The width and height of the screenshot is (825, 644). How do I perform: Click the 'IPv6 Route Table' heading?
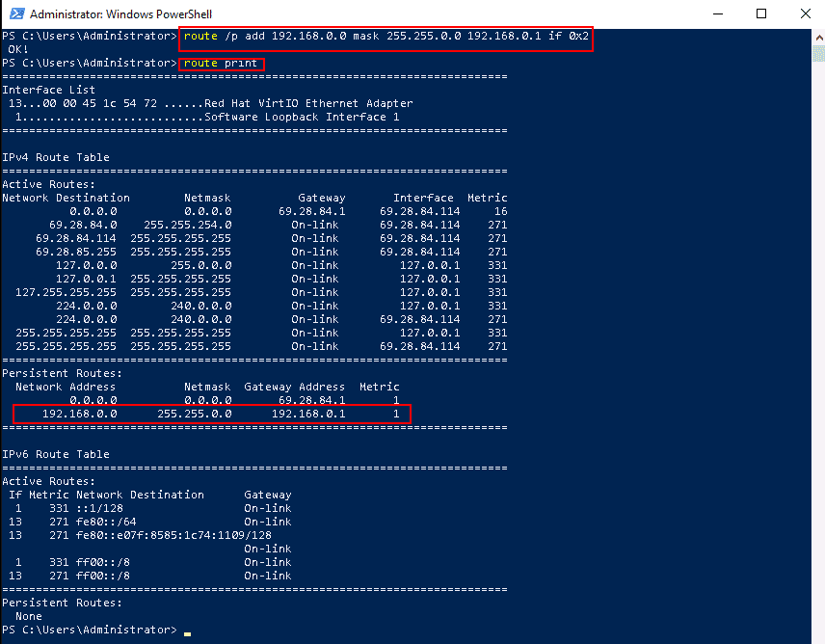56,454
